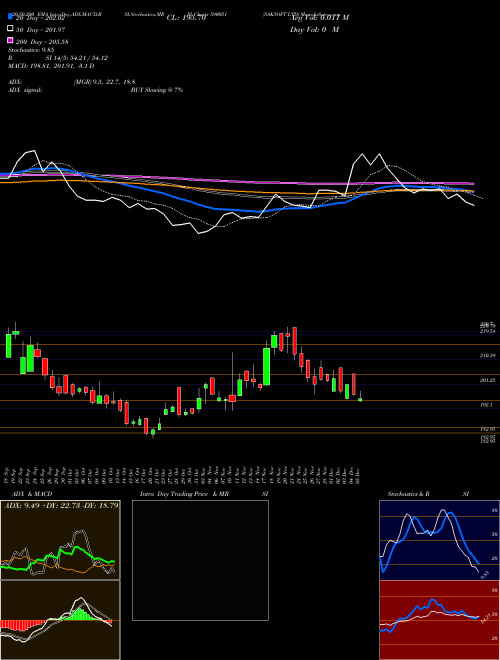This screenshot has width=500, height=660.
Task: Click the magenta 200 Day legend swatch
Action: click(x=10, y=41)
